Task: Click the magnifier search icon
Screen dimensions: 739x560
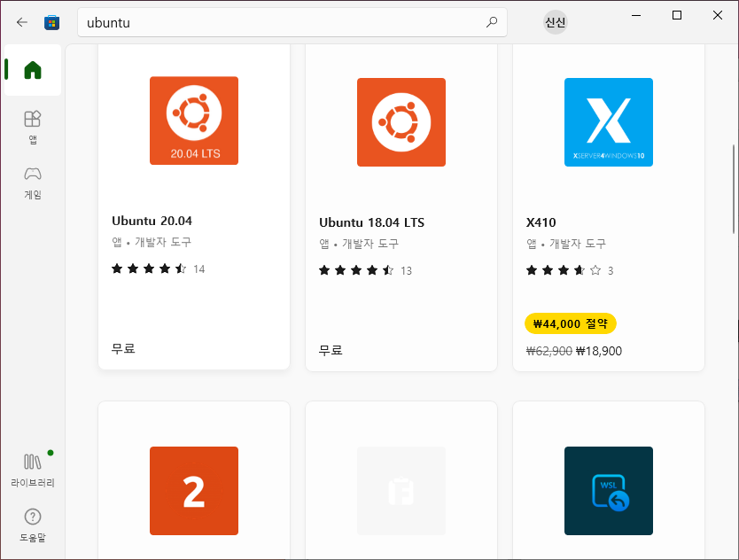Action: 492,21
